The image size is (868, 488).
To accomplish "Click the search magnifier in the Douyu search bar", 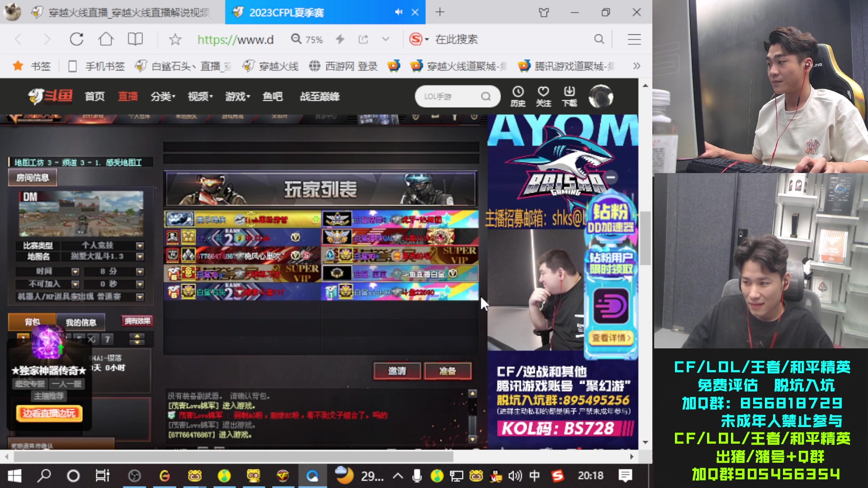I will (486, 96).
